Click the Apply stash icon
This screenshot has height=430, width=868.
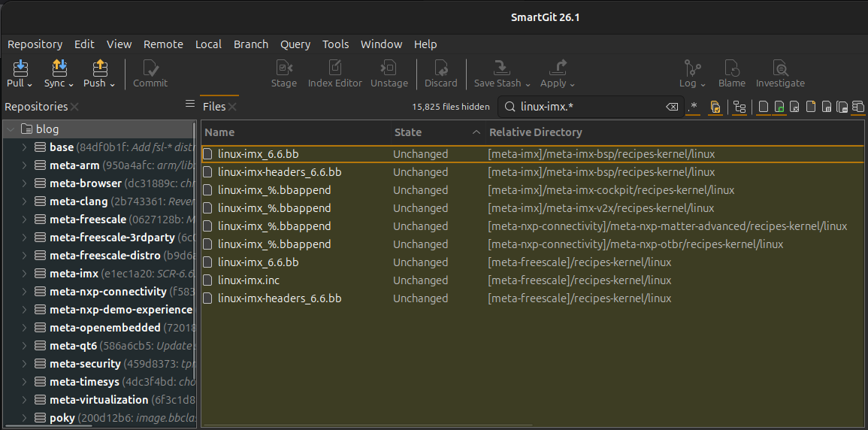558,68
